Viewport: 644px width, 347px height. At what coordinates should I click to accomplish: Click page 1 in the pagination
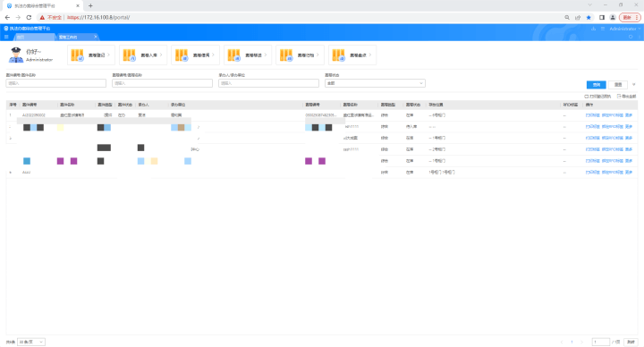click(x=572, y=342)
